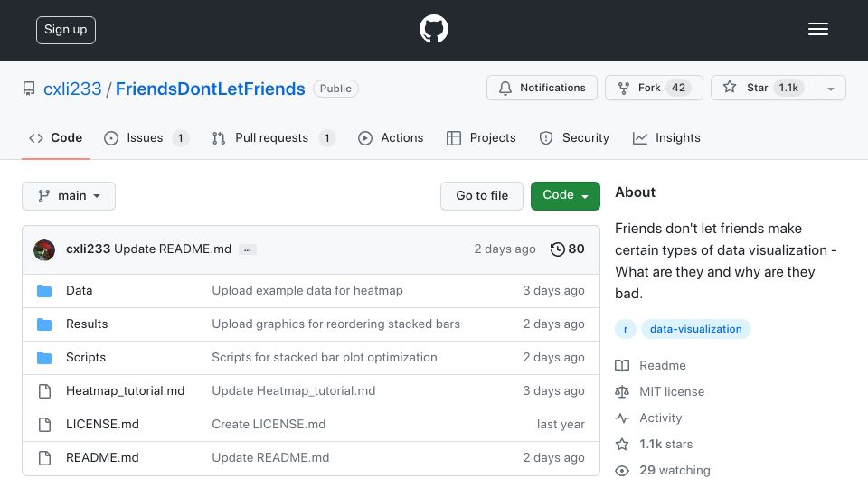Open cxli233 owner profile link
Viewport: 868px width, 488px height.
click(x=72, y=89)
